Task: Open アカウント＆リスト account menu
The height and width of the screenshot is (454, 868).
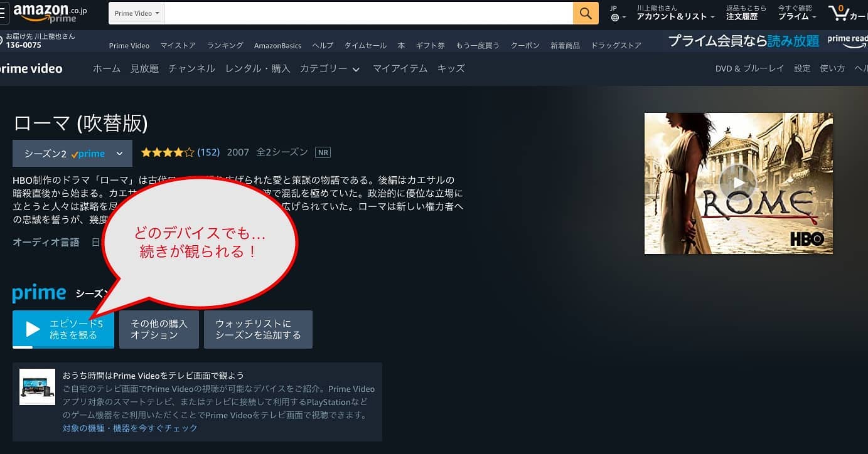Action: 675,13
